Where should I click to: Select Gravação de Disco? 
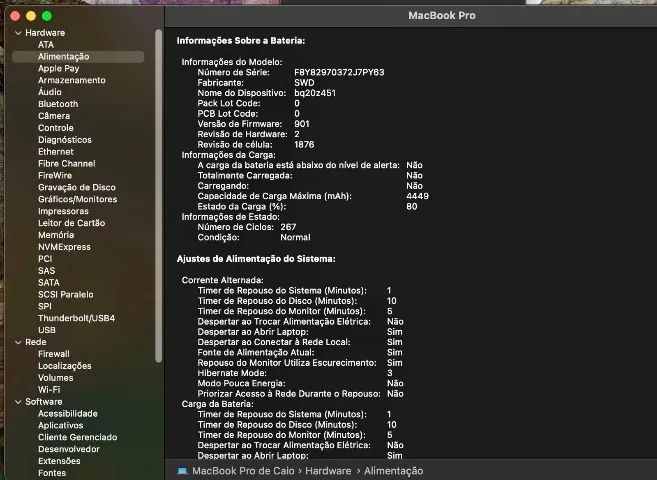point(77,187)
